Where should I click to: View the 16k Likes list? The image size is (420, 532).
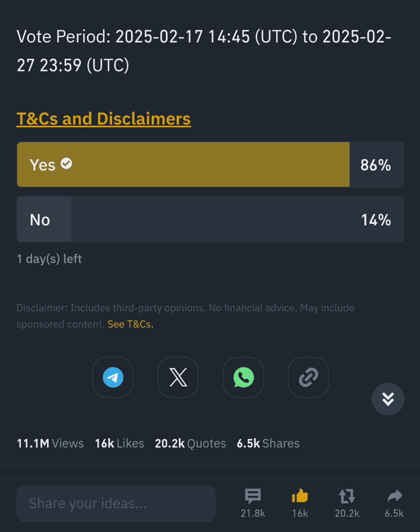click(119, 443)
